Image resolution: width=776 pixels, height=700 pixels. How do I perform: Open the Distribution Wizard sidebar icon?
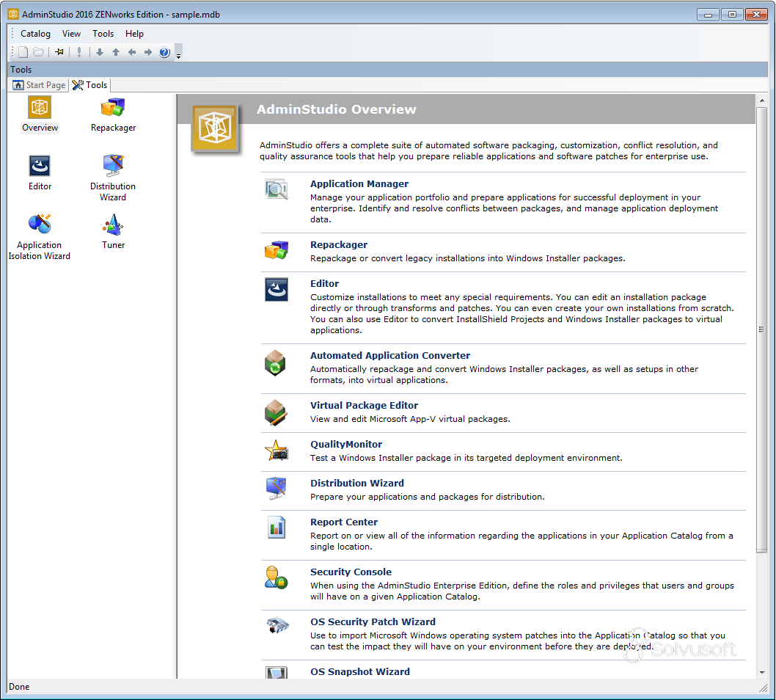coord(112,167)
